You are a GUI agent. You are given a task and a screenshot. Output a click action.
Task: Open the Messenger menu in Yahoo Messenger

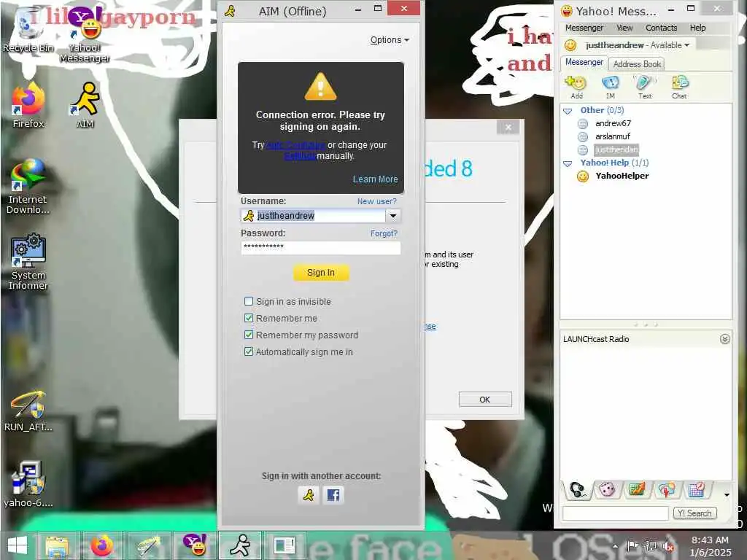point(584,28)
